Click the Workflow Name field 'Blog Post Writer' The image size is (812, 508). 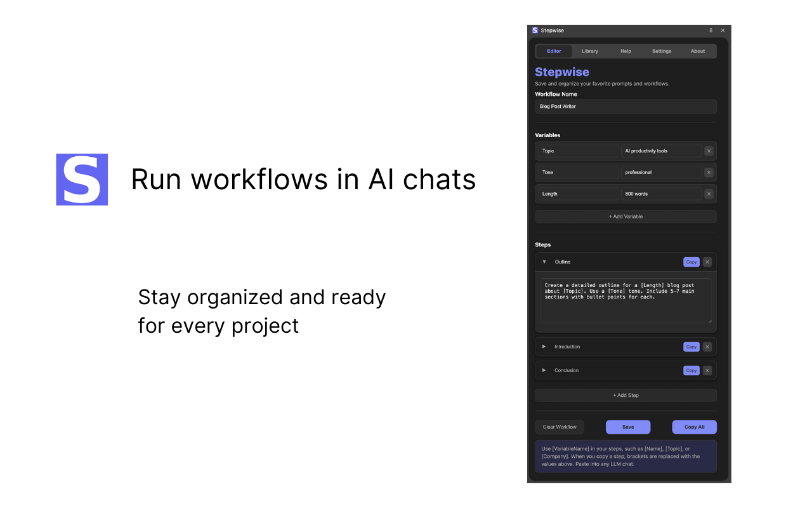625,106
